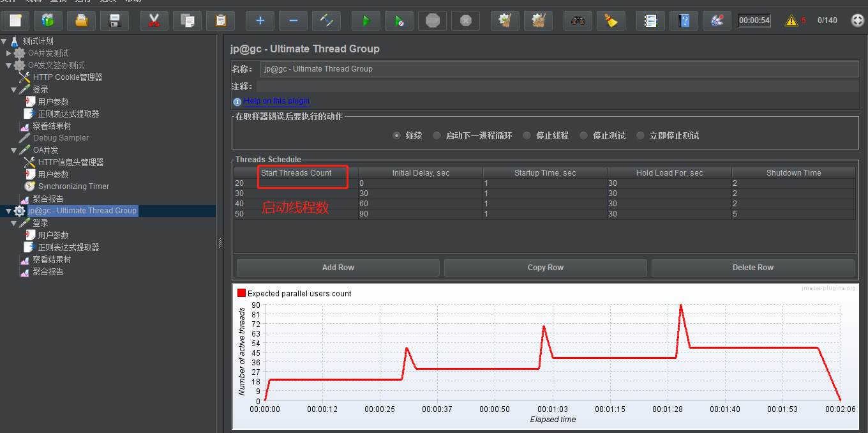The width and height of the screenshot is (868, 433).
Task: Click the binoculars Search icon
Action: (x=578, y=20)
